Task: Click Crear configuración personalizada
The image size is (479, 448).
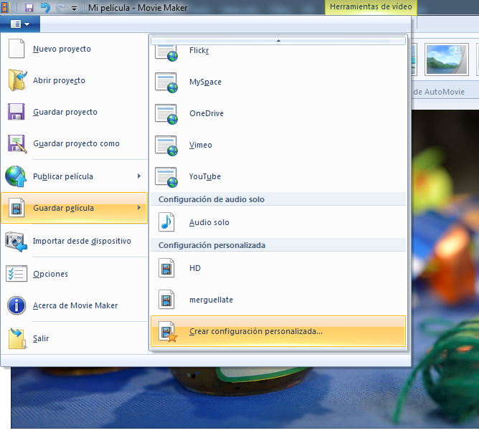Action: tap(256, 331)
